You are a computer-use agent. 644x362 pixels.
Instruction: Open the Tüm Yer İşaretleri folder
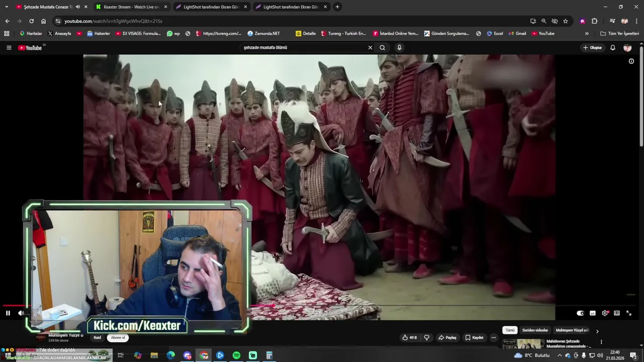tap(620, 34)
